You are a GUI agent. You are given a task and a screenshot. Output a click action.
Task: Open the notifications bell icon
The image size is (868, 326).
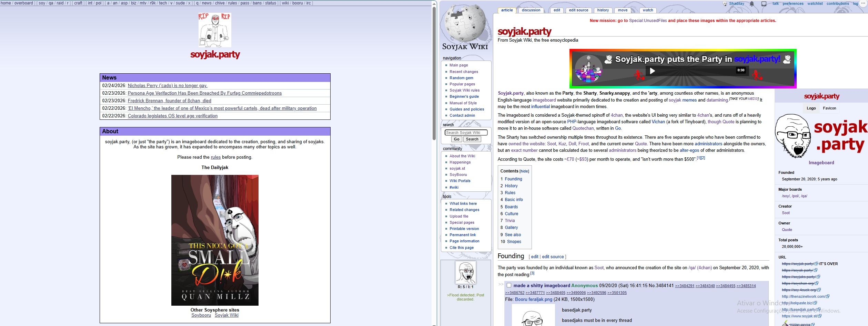coord(752,4)
